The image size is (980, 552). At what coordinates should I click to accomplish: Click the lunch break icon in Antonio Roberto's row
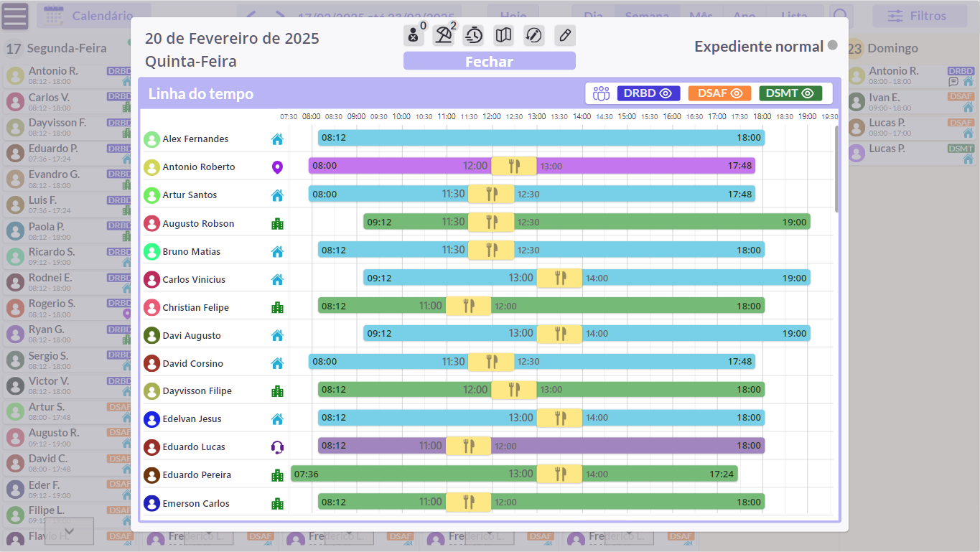point(514,166)
